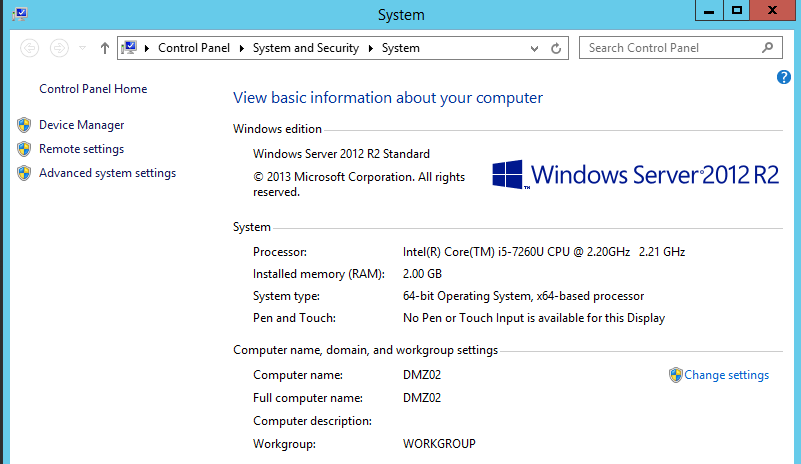Click the '2.00 GB' installed memory value
This screenshot has height=464, width=801.
(x=422, y=274)
